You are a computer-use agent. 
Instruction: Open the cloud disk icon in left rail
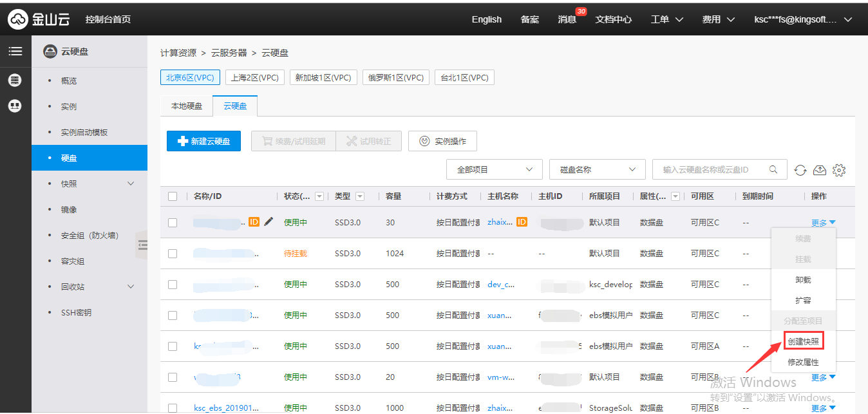[15, 80]
